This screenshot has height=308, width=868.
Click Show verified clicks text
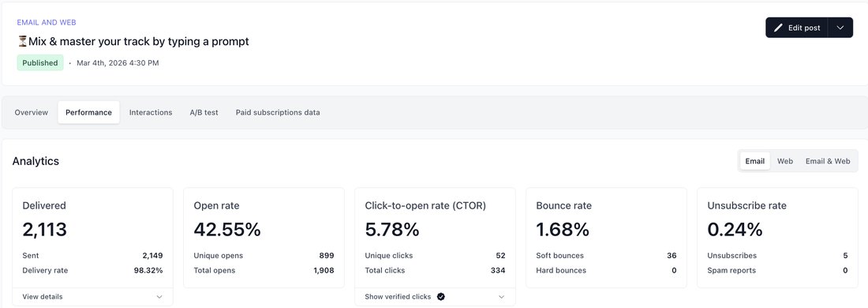click(398, 297)
